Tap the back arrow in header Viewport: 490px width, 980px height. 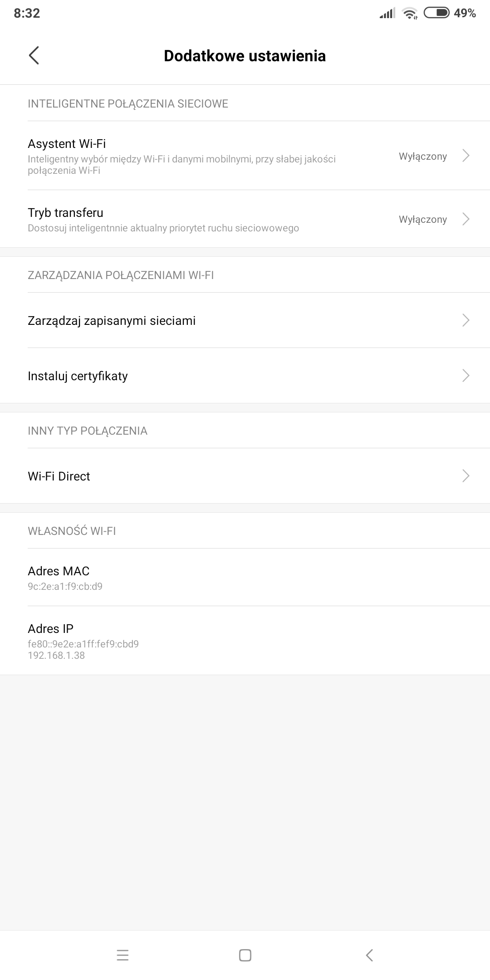(x=34, y=56)
